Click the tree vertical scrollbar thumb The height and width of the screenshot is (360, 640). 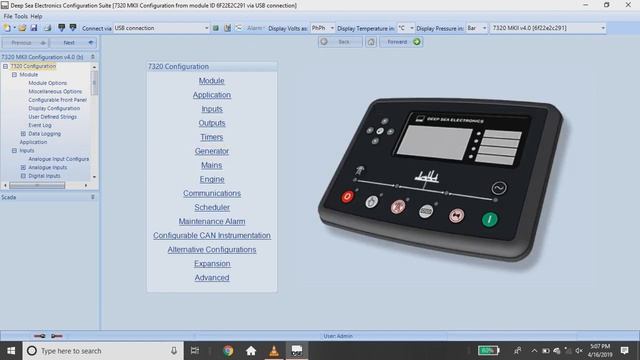pos(94,83)
